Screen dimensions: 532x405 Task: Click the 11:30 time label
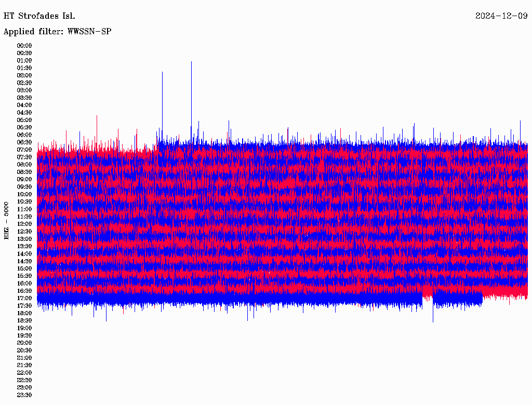[24, 217]
